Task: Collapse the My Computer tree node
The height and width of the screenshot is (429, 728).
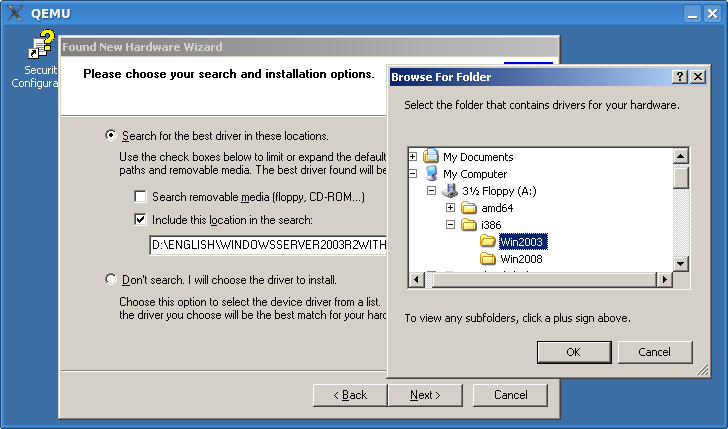Action: tap(412, 174)
